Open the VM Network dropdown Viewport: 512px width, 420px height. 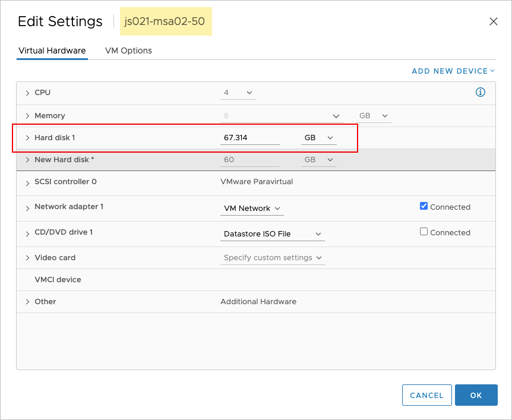252,209
